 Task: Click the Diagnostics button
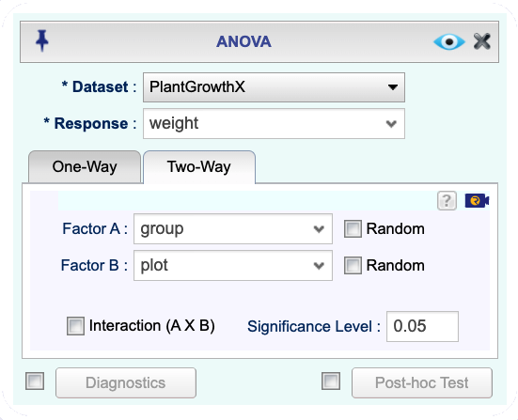pos(126,383)
